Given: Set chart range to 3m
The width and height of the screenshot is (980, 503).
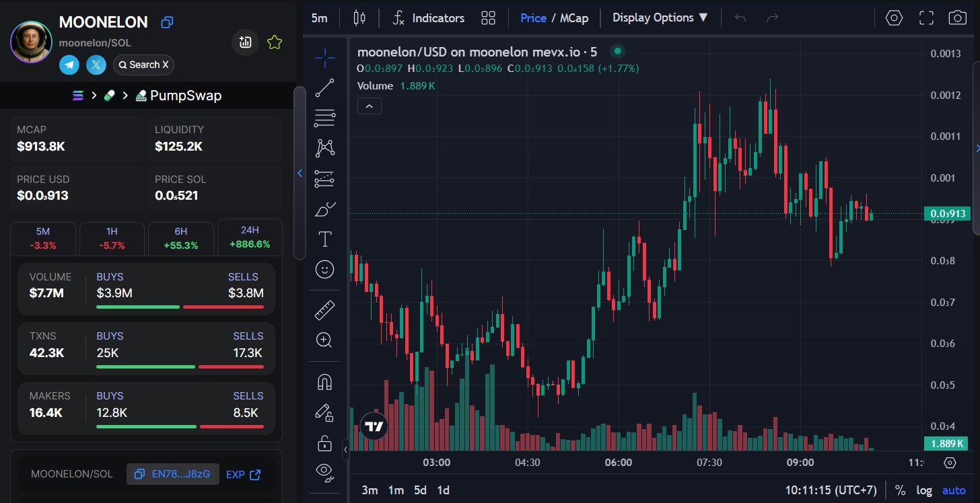Looking at the screenshot, I should 370,490.
